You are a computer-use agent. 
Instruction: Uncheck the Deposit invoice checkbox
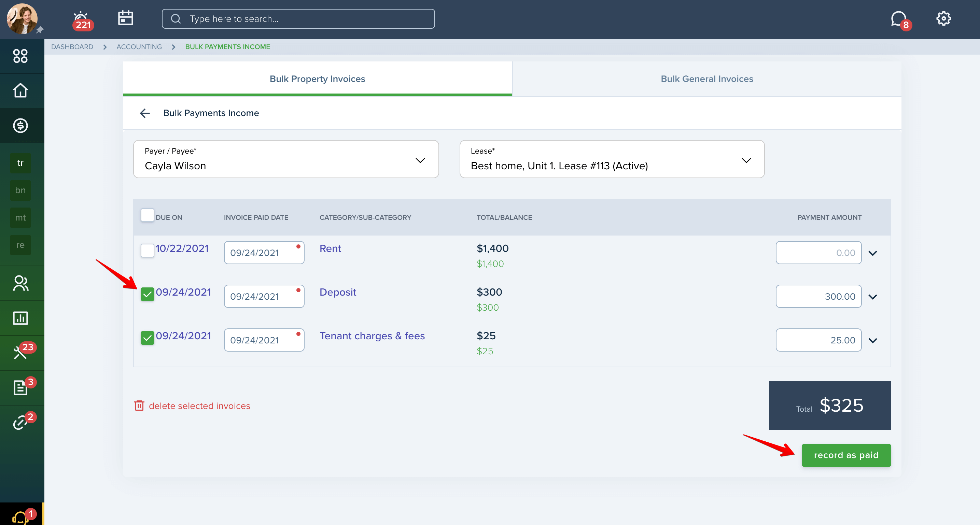point(147,295)
